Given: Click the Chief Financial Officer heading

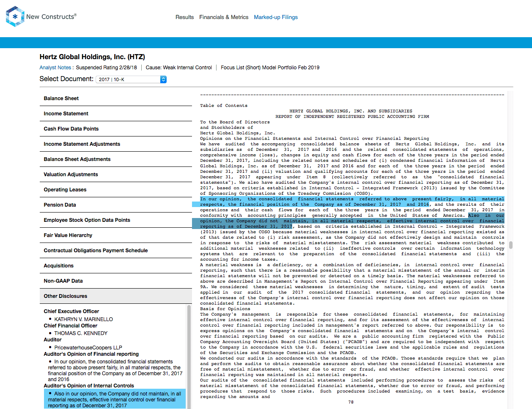Looking at the screenshot, I should point(71,326).
